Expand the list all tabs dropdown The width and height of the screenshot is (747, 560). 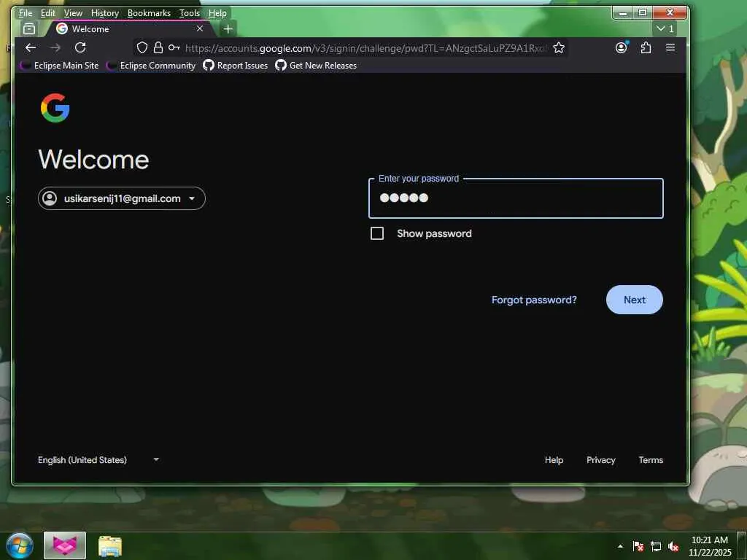[x=665, y=28]
